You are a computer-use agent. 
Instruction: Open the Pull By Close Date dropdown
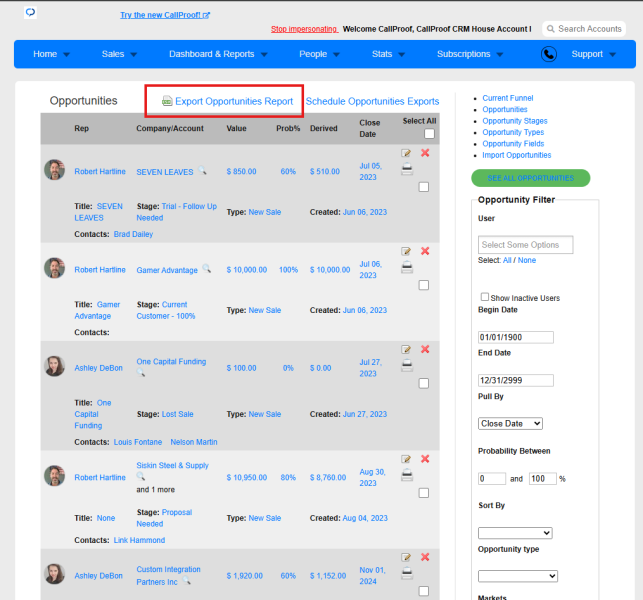tap(510, 424)
